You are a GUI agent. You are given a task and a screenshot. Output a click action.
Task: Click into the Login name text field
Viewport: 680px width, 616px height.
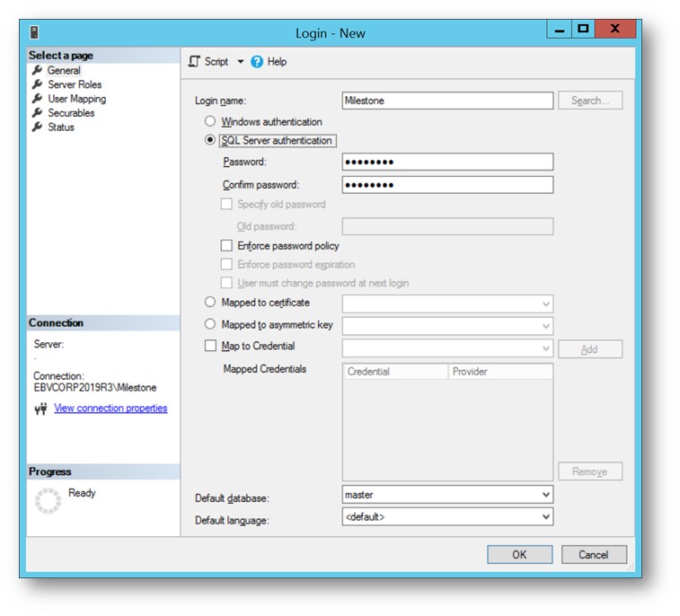tap(446, 101)
